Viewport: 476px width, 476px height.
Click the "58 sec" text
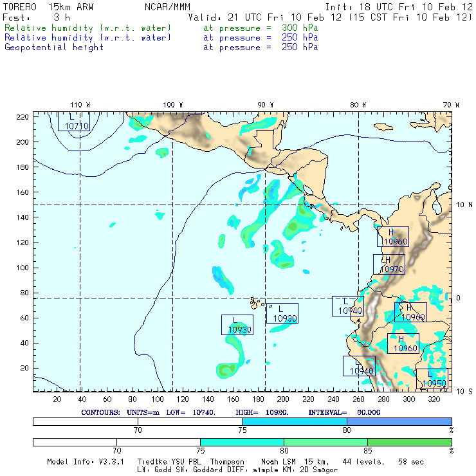coord(411,462)
